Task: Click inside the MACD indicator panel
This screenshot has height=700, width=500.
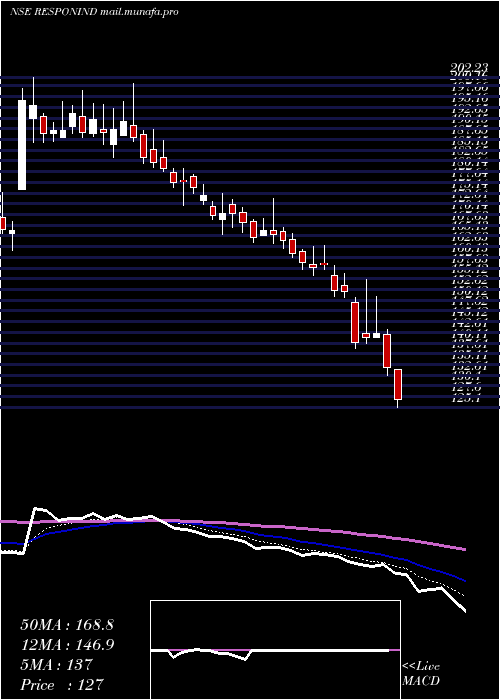Action: [x=275, y=650]
